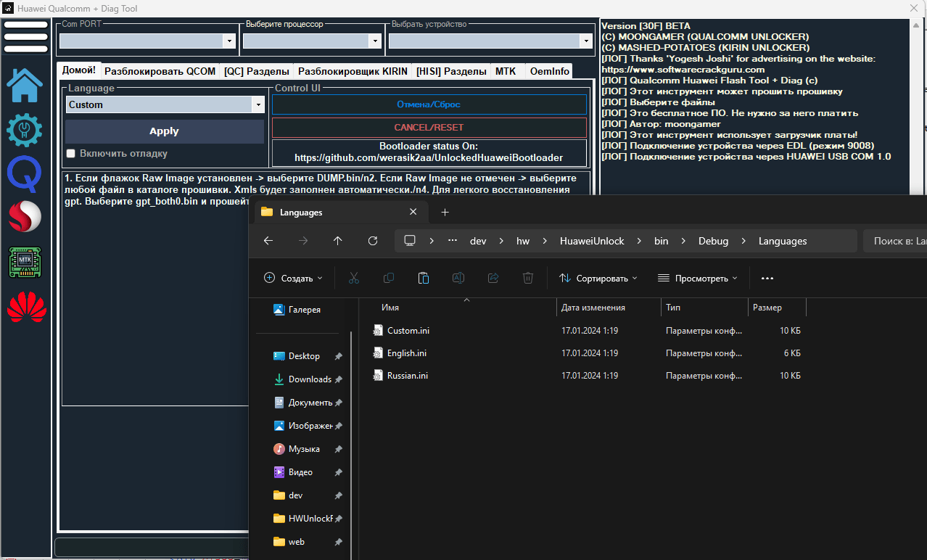
Task: Select the blue Qualcomm Q icon
Action: [x=25, y=175]
